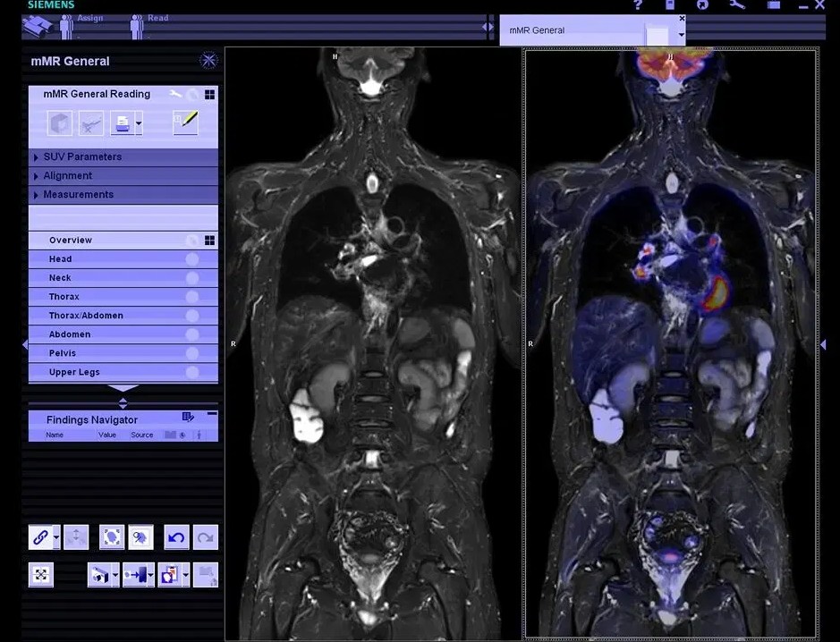
Task: Click the Findings Navigator list options icon
Action: point(188,417)
